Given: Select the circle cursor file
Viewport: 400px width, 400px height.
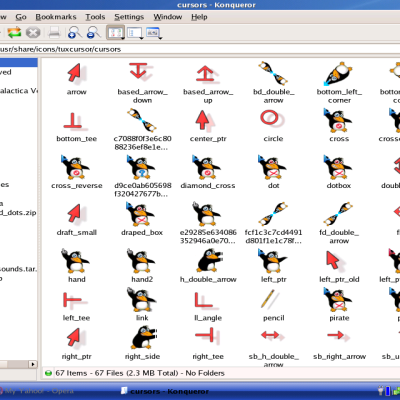Looking at the screenshot, I should point(273,126).
